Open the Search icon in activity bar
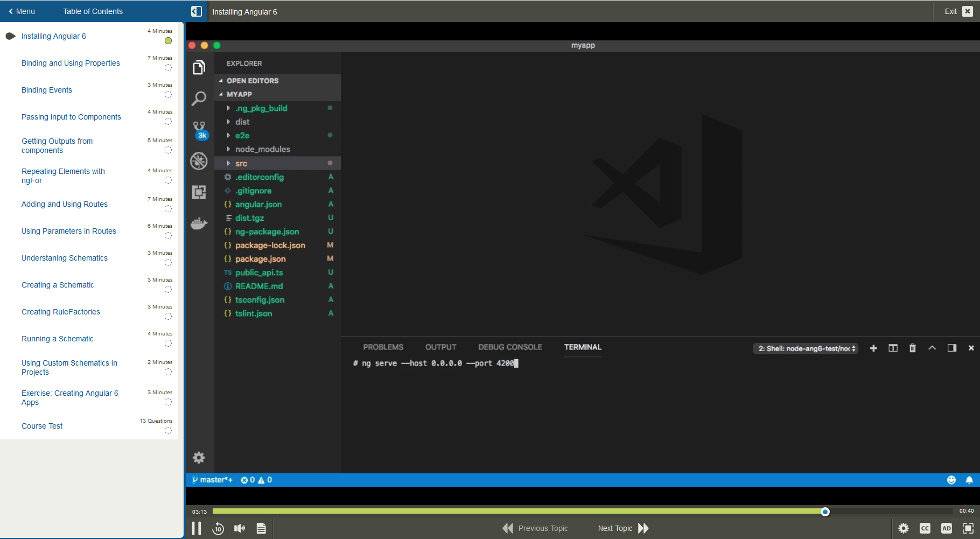 [199, 99]
